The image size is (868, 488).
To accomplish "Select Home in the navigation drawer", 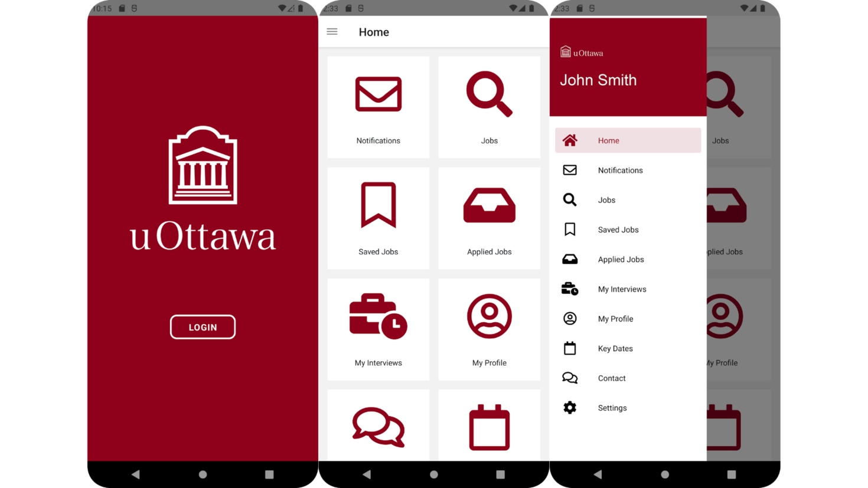I will tap(608, 140).
